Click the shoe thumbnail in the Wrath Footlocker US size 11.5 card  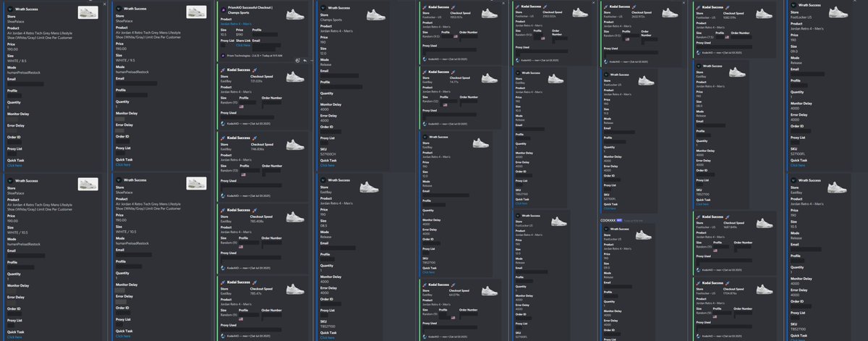coord(645,80)
